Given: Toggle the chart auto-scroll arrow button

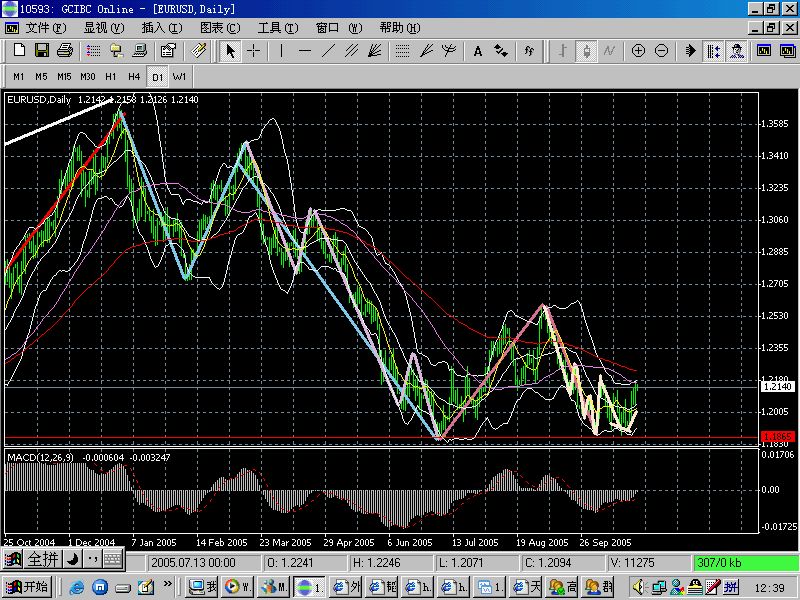Looking at the screenshot, I should pyautogui.click(x=690, y=51).
